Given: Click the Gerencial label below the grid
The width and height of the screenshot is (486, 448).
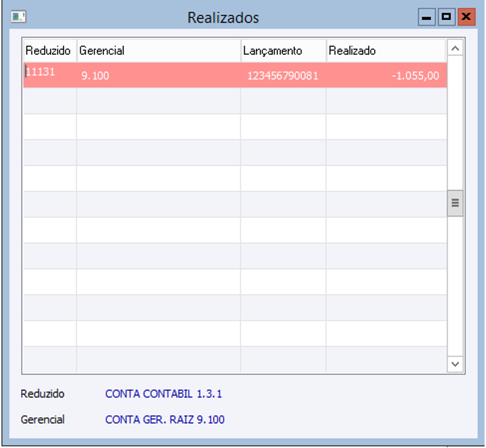Looking at the screenshot, I should (43, 420).
